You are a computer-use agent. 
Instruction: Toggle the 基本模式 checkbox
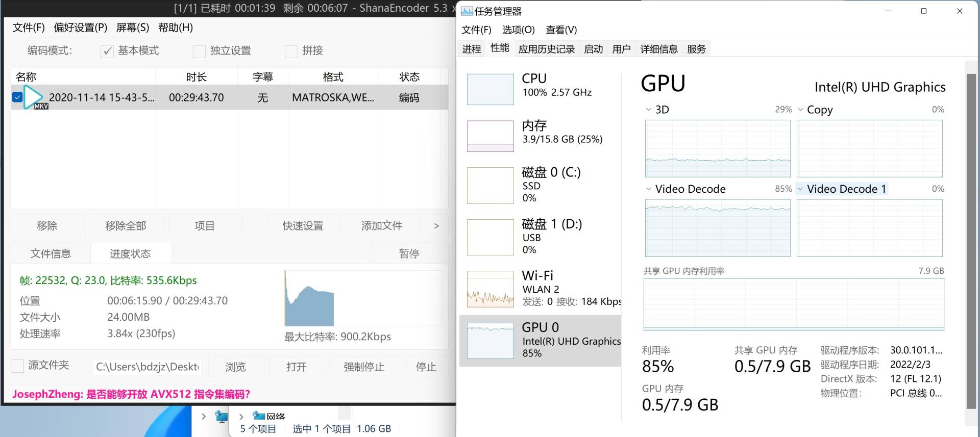107,51
